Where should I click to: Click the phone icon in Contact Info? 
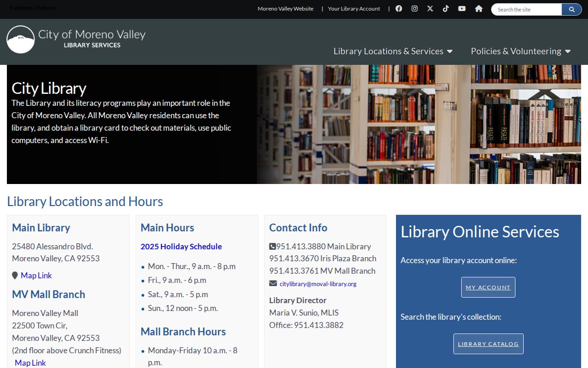[x=272, y=247]
